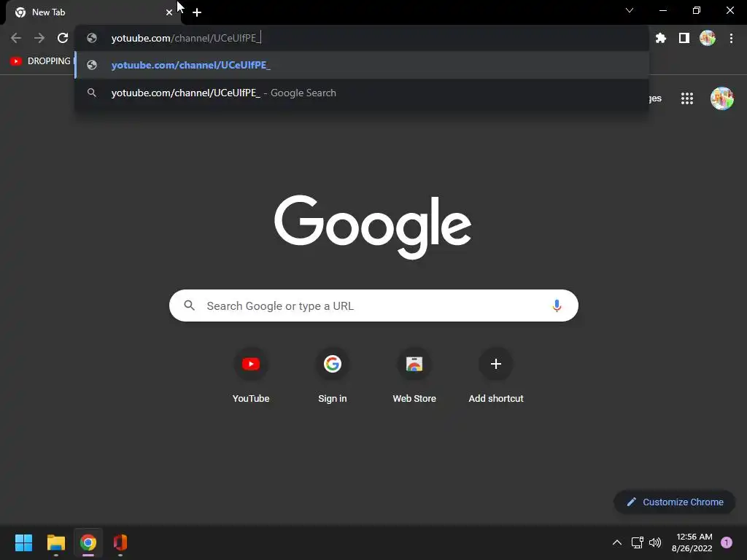Open network status tray icon

(x=637, y=542)
